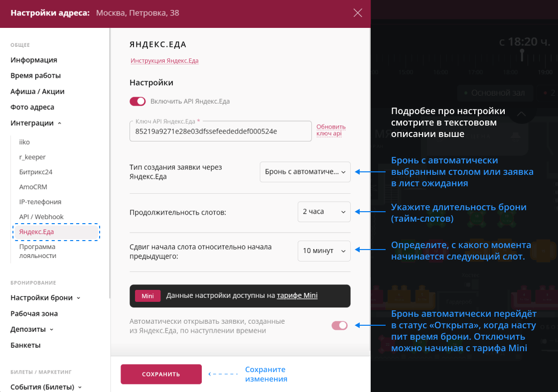The image size is (558, 392).
Task: Toggle automatic opening of Яндекс.Еда requests
Action: [340, 325]
